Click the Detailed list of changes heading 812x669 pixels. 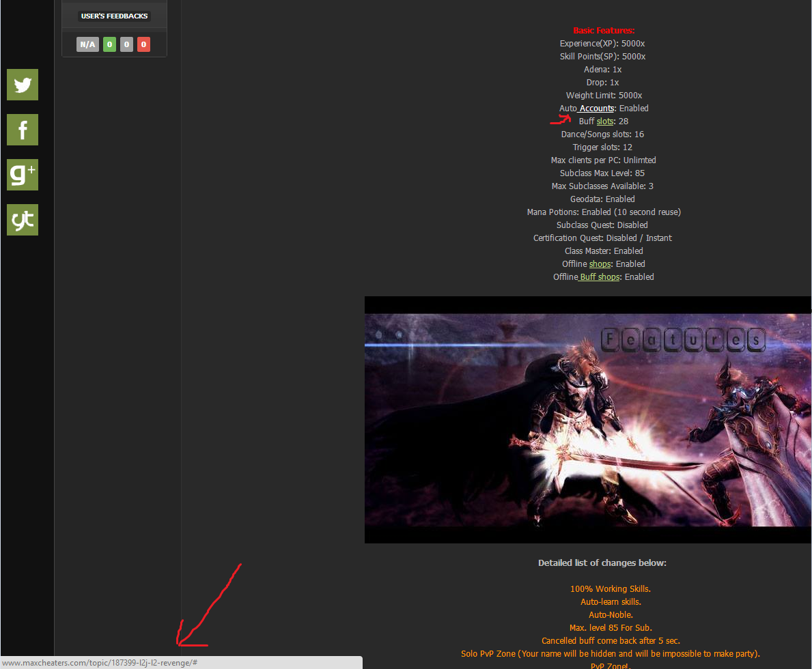[x=602, y=563]
